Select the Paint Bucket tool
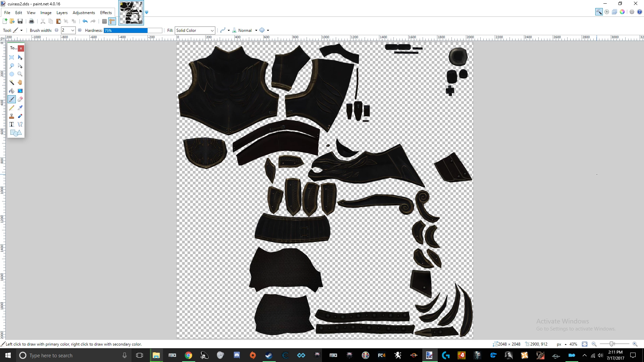Image resolution: width=644 pixels, height=362 pixels. pyautogui.click(x=12, y=91)
